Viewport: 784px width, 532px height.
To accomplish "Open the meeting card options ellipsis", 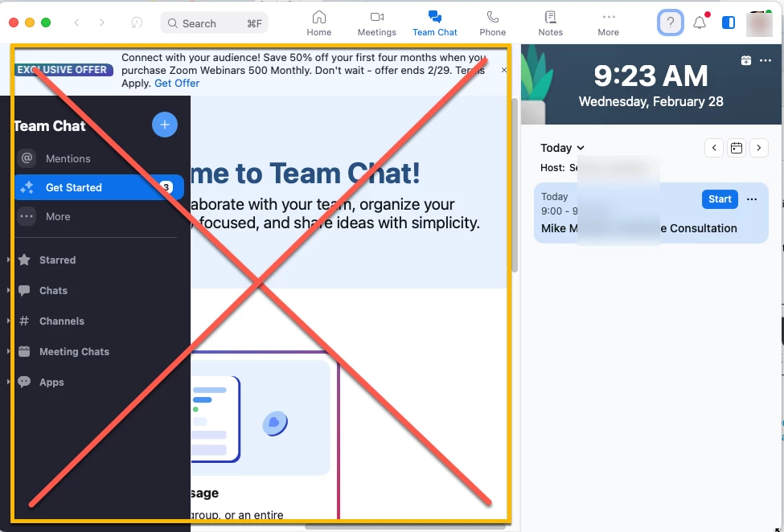I will [752, 198].
